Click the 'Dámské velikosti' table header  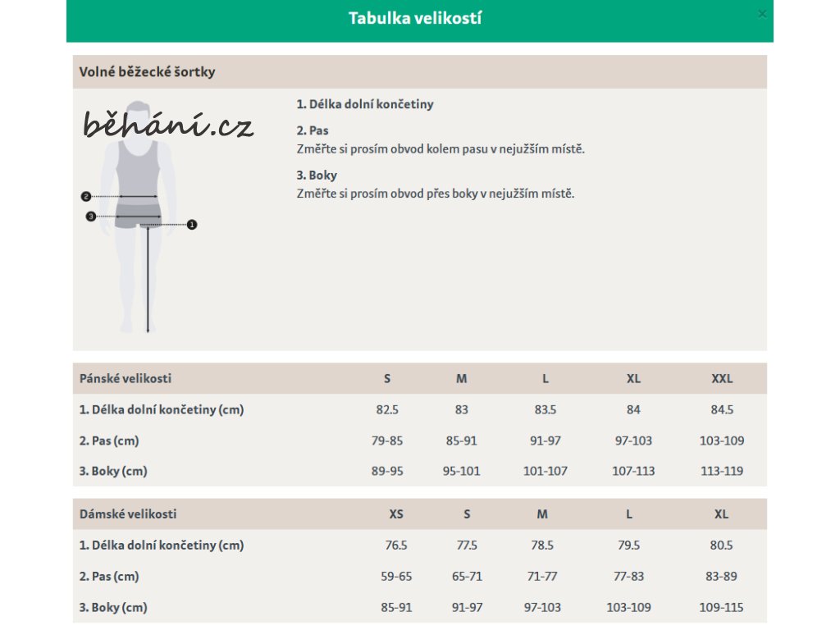pyautogui.click(x=128, y=514)
